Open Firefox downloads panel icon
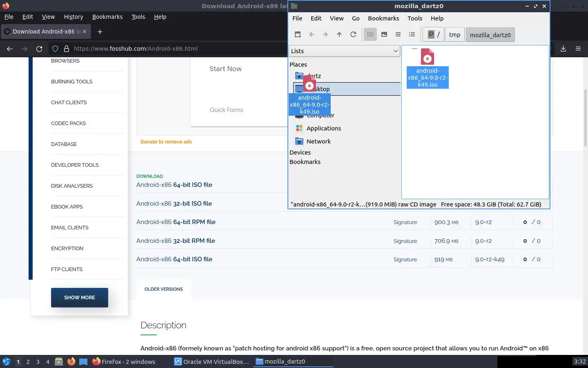Screen dimensions: 588x368 [x=563, y=49]
